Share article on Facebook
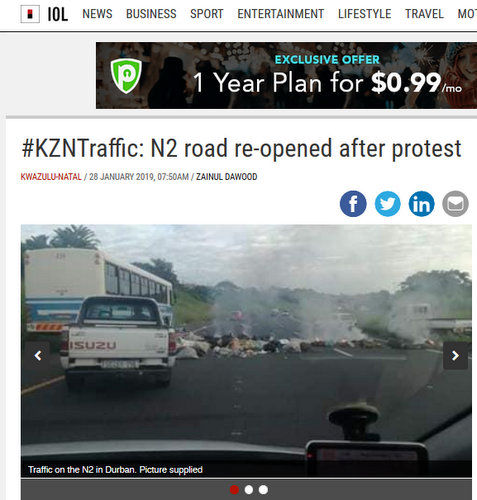This screenshot has height=500, width=477. (x=353, y=204)
